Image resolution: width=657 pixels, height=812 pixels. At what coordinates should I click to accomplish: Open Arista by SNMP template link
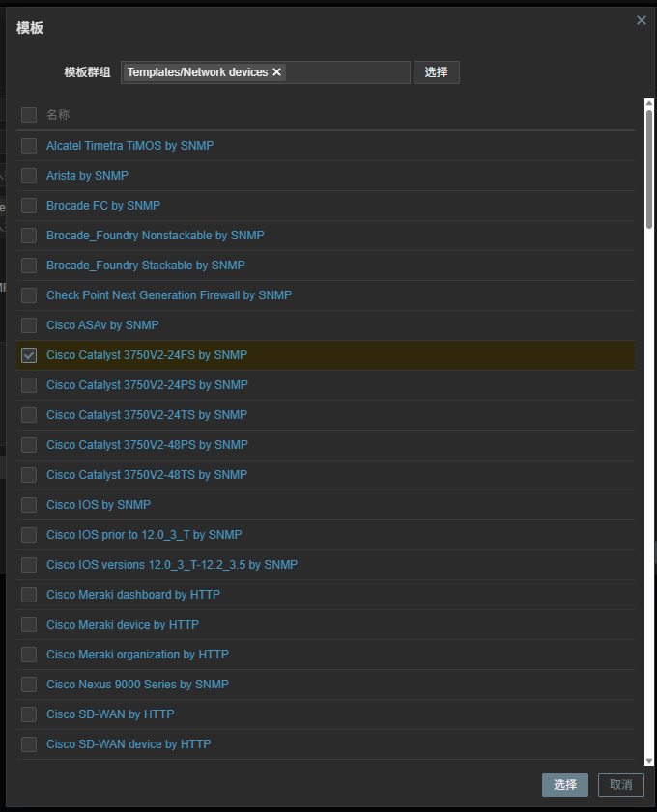[88, 176]
